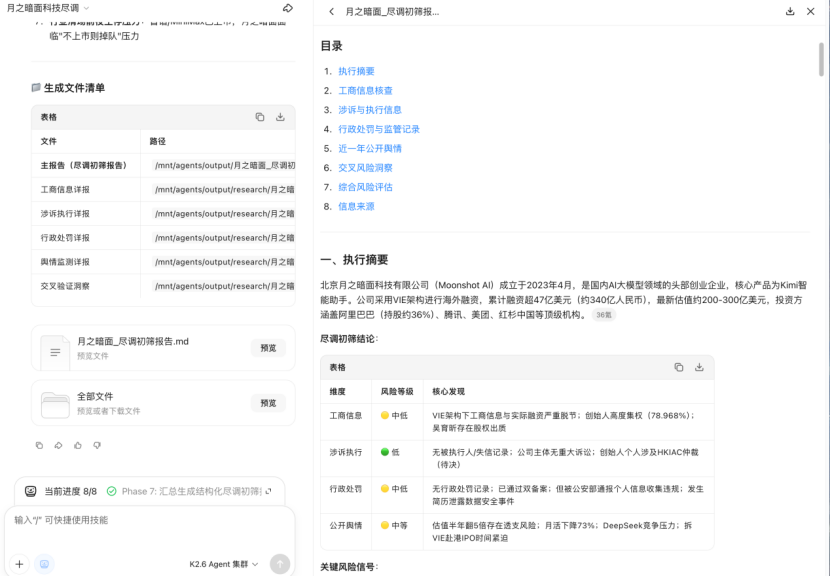Jump to 涉诉与执行信息 section
The width and height of the screenshot is (830, 576).
[369, 110]
